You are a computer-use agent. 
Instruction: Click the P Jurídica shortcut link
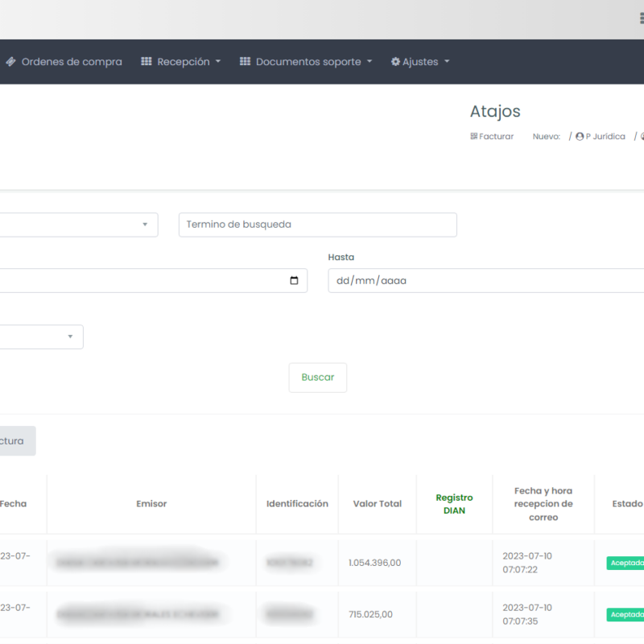pos(605,137)
